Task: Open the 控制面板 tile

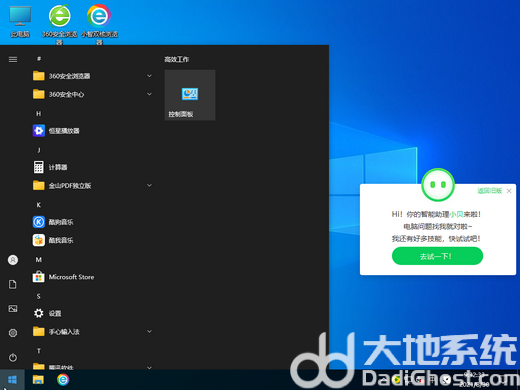Action: point(190,95)
